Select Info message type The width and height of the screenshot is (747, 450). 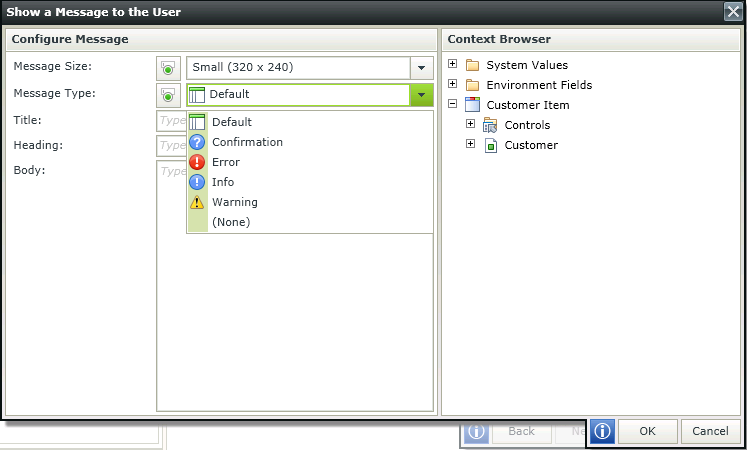(x=310, y=182)
